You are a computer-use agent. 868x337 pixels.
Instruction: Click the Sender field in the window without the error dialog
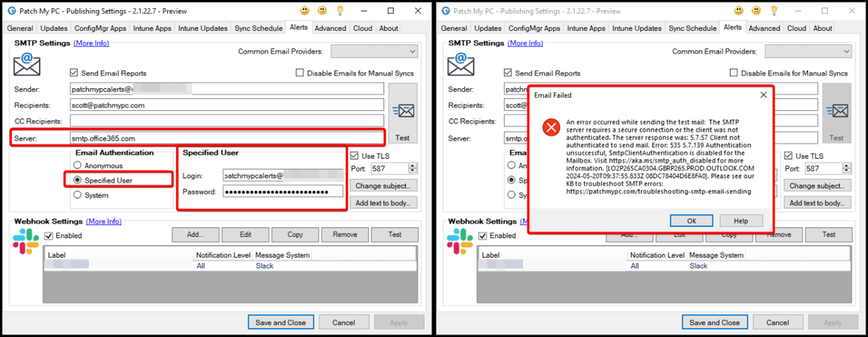pos(227,89)
